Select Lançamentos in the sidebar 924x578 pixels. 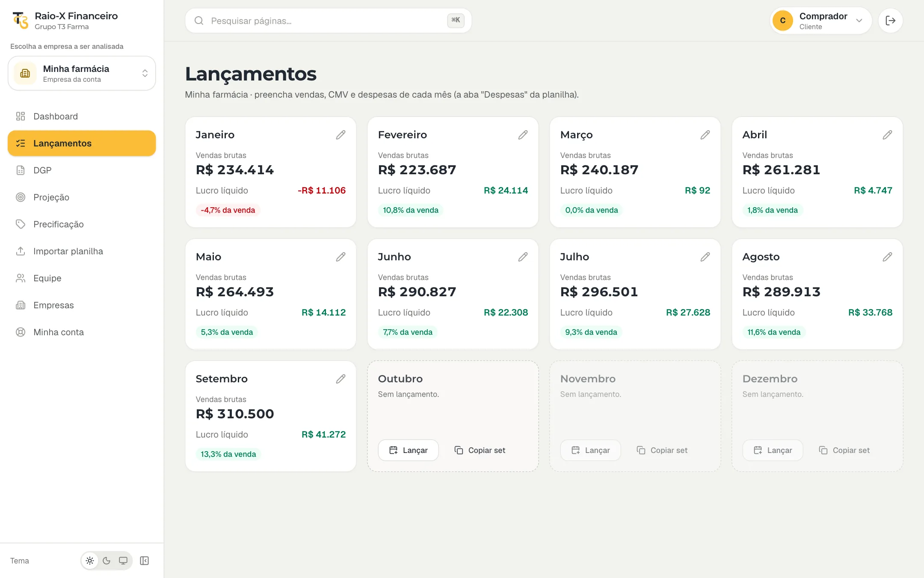[82, 143]
